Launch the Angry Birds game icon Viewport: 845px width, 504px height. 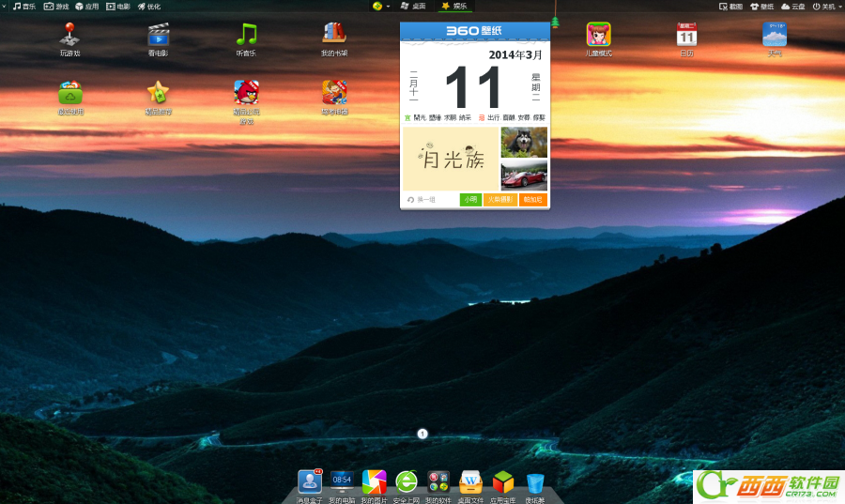[x=246, y=93]
